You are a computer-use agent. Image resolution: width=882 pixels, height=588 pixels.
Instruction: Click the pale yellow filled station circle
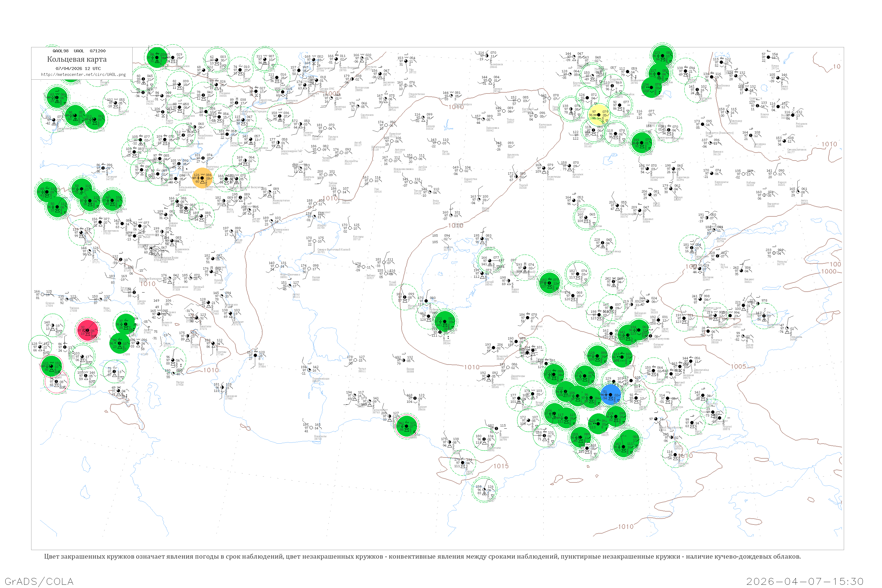599,115
